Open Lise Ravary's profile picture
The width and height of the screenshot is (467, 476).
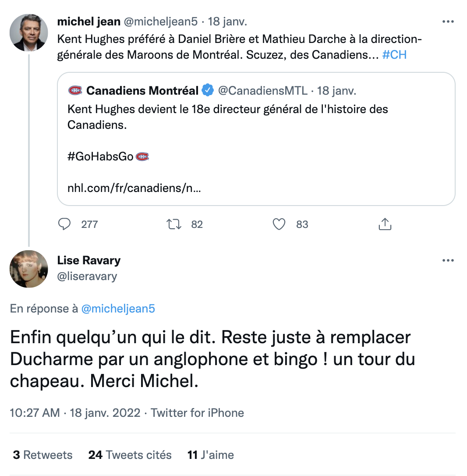tap(29, 269)
